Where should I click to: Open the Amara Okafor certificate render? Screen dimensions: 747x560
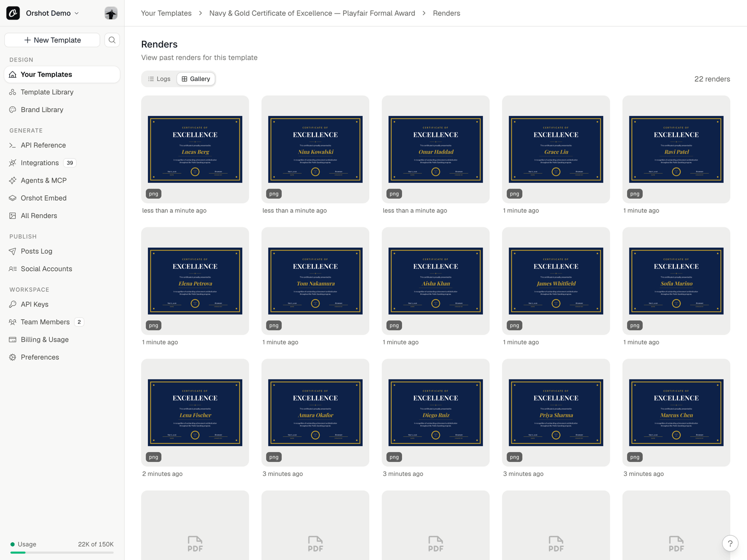click(315, 413)
